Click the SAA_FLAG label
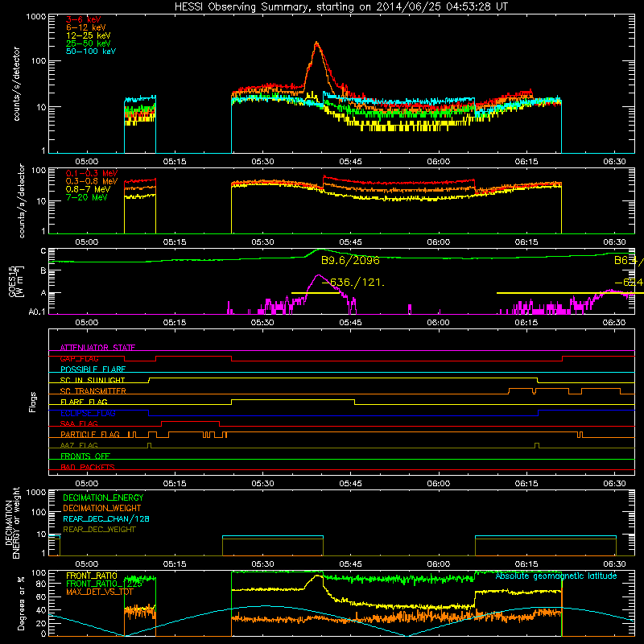644x644 pixels. [x=79, y=423]
